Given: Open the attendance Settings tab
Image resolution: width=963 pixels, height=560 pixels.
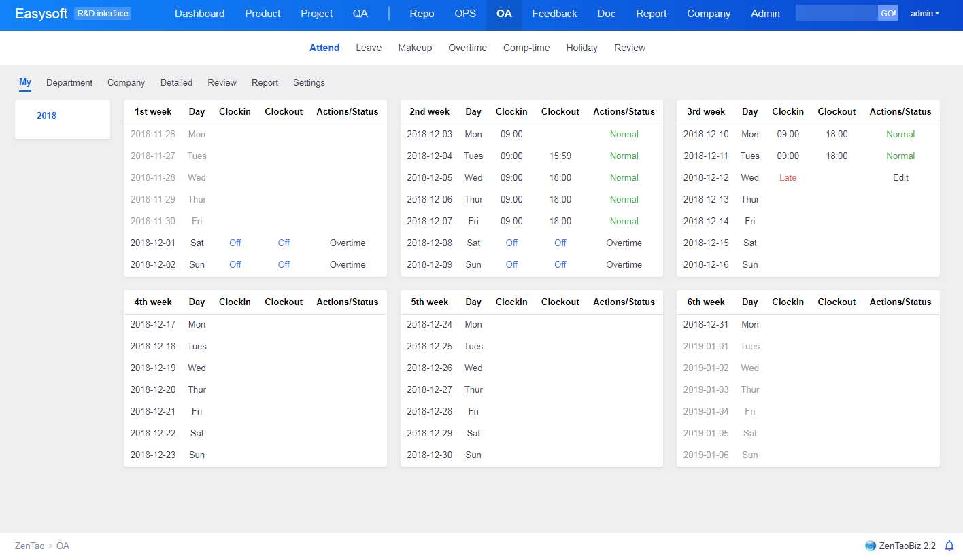Looking at the screenshot, I should pos(309,82).
